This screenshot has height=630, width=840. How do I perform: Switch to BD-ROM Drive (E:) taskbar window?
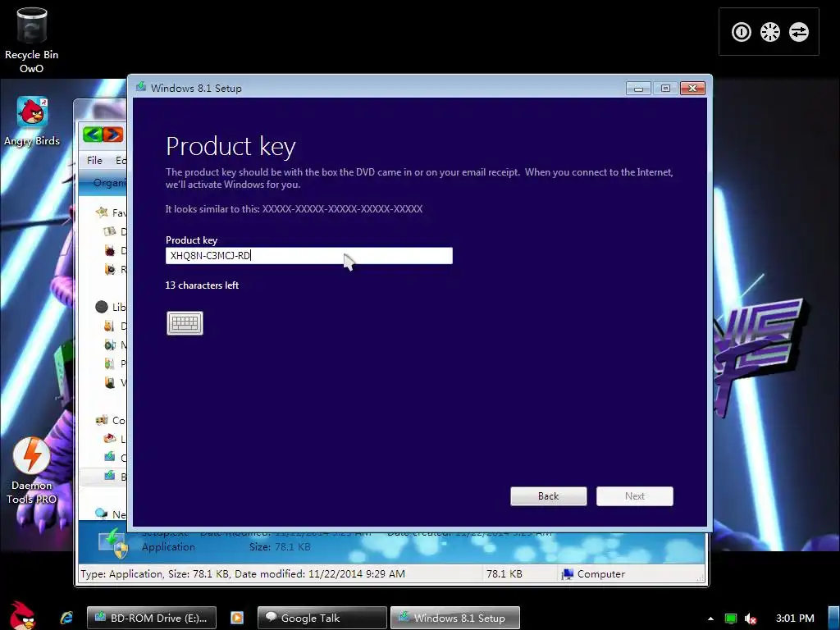pyautogui.click(x=152, y=618)
